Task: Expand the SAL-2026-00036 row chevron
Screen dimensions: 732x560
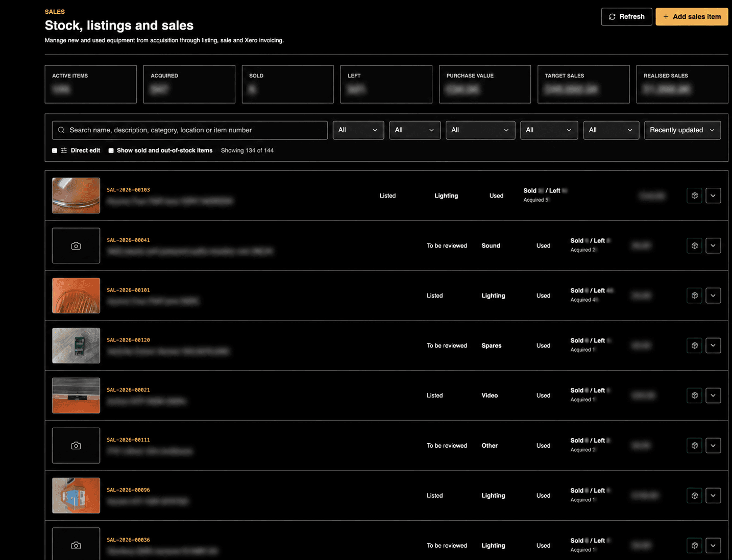Action: coord(713,546)
